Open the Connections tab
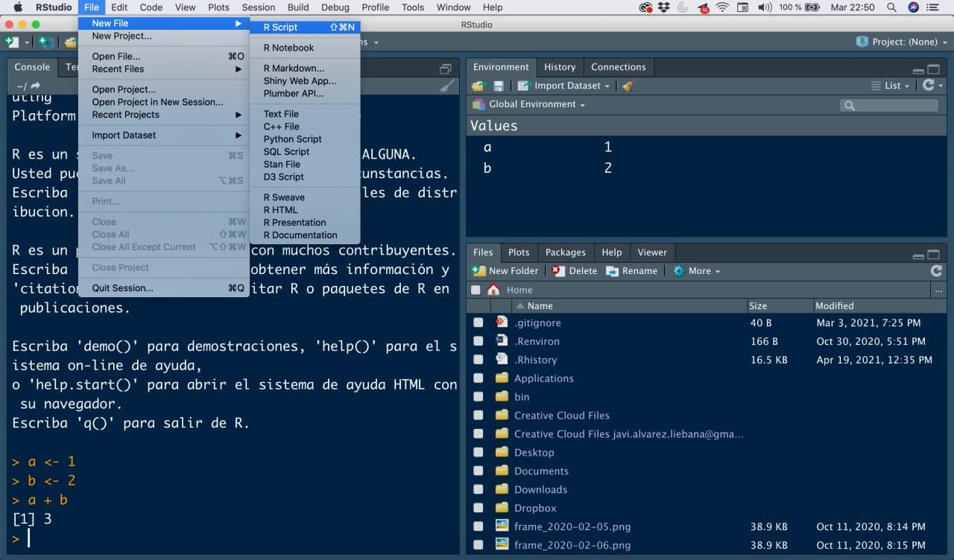The image size is (954, 560). click(619, 67)
